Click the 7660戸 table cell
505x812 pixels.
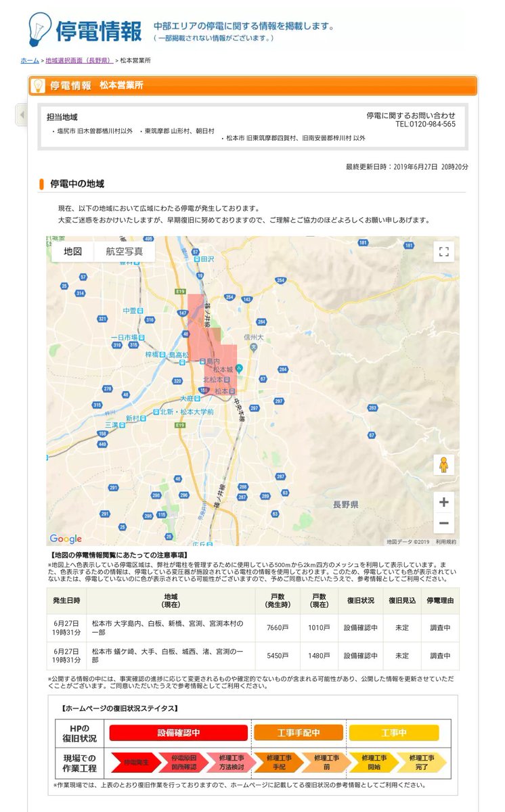pyautogui.click(x=278, y=628)
